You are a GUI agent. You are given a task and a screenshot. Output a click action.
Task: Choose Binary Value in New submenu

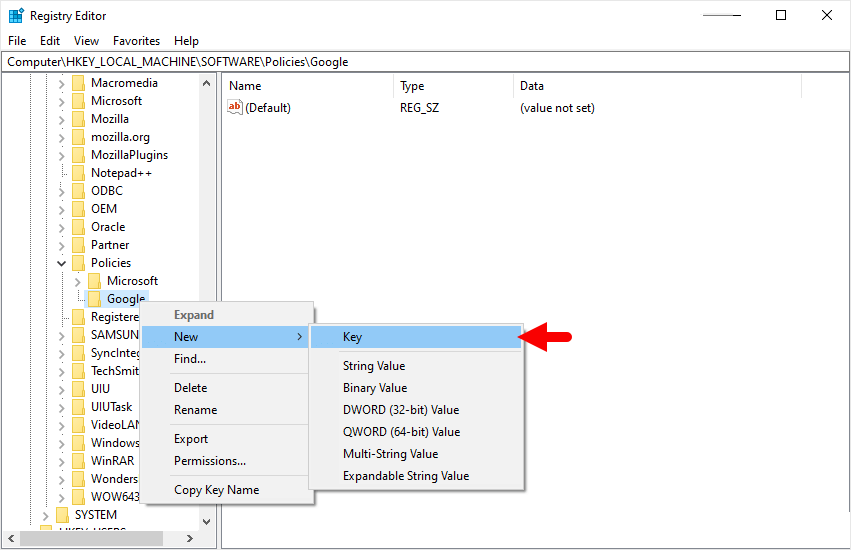(x=416, y=388)
